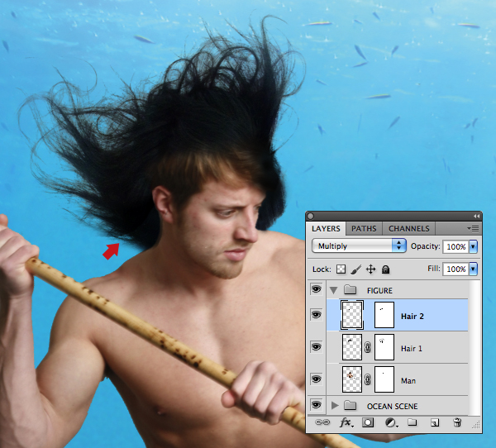The width and height of the screenshot is (496, 448).
Task: Lock image pixels with brush icon
Action: click(x=355, y=269)
